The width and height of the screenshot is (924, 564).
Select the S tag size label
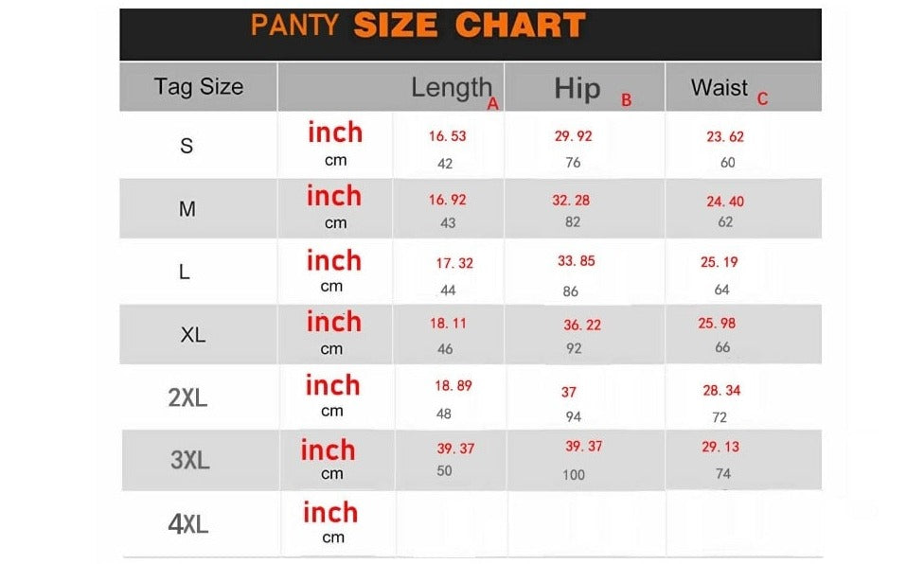(187, 146)
